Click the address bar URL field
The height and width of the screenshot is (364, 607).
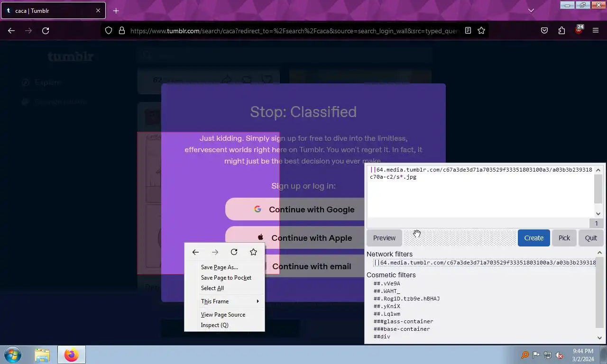click(294, 30)
